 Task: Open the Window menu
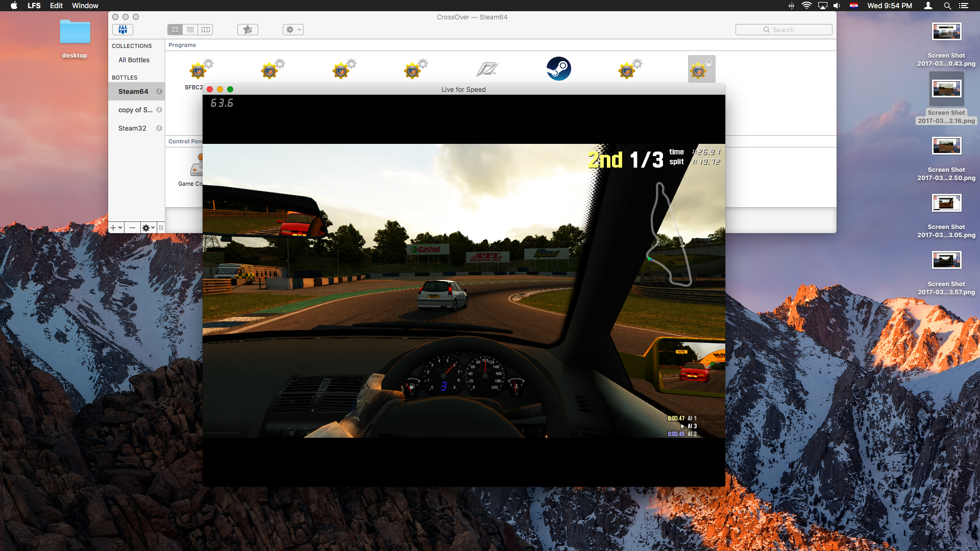(85, 6)
